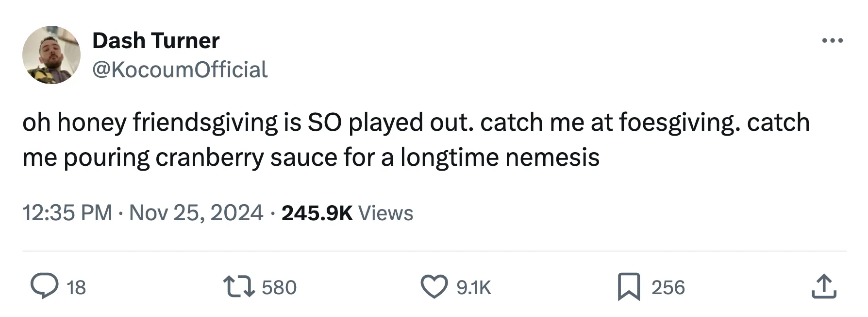This screenshot has height=317, width=868.
Task: Click the 9.1K likes count
Action: coord(474,287)
